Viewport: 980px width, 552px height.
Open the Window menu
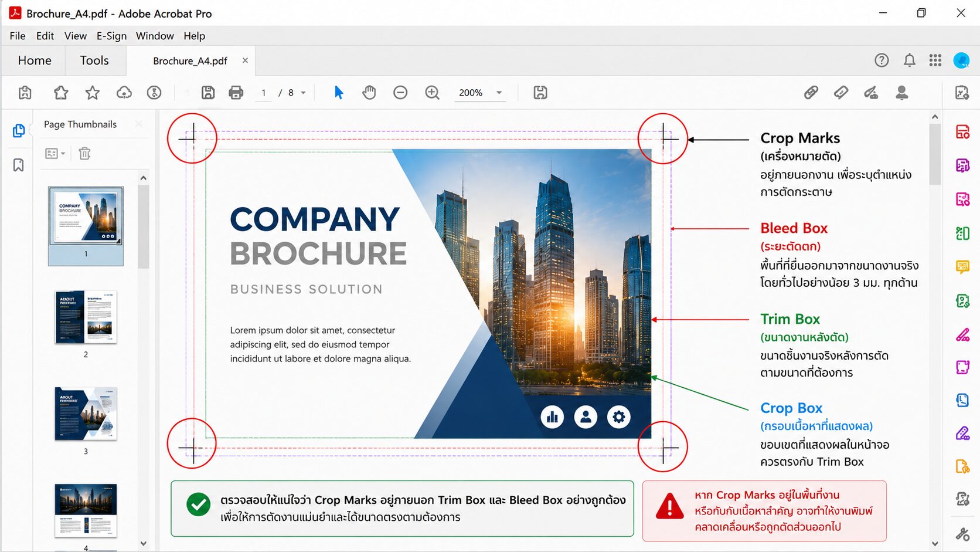pyautogui.click(x=155, y=36)
